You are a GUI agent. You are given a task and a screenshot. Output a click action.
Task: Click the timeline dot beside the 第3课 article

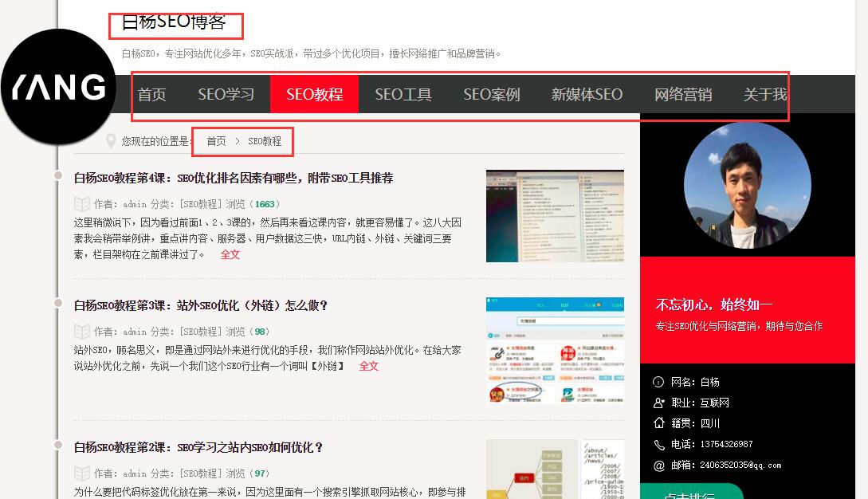tap(58, 302)
